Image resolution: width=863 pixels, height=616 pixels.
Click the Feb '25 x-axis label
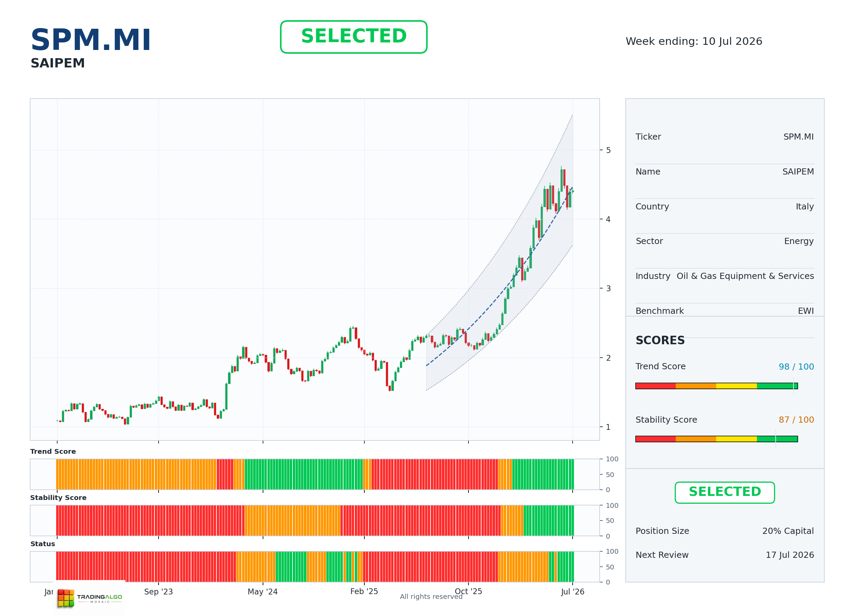[364, 591]
